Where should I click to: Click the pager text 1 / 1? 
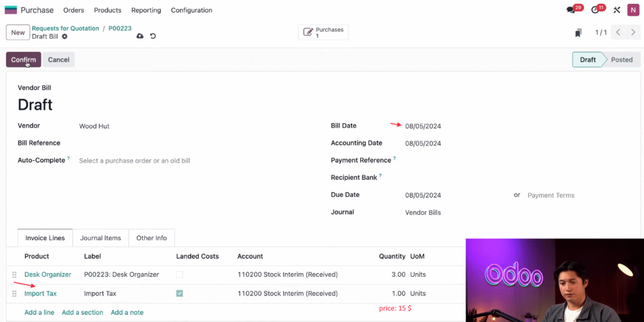[601, 33]
